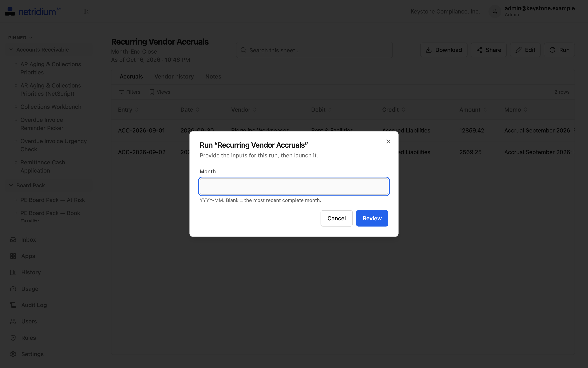Open History in the sidebar
588x368 pixels.
31,272
